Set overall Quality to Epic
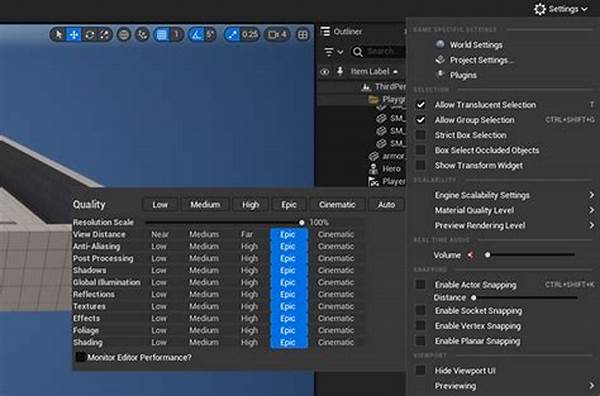Screen dimensions: 600x396 point(289,205)
